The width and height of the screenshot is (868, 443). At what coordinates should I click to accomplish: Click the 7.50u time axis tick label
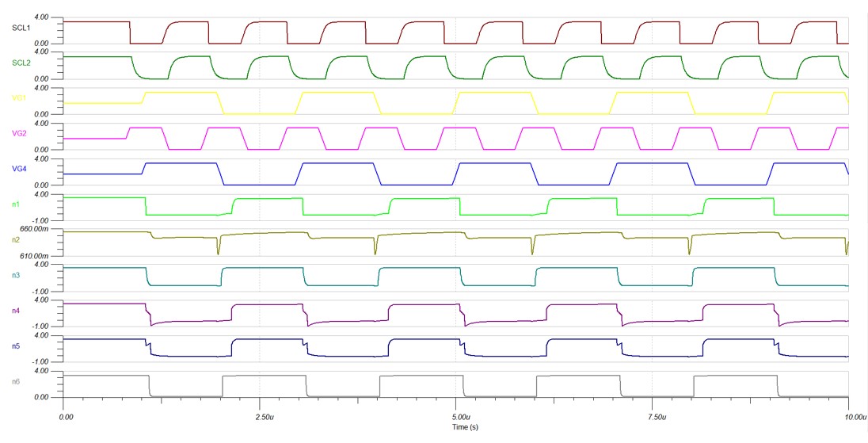tap(658, 415)
